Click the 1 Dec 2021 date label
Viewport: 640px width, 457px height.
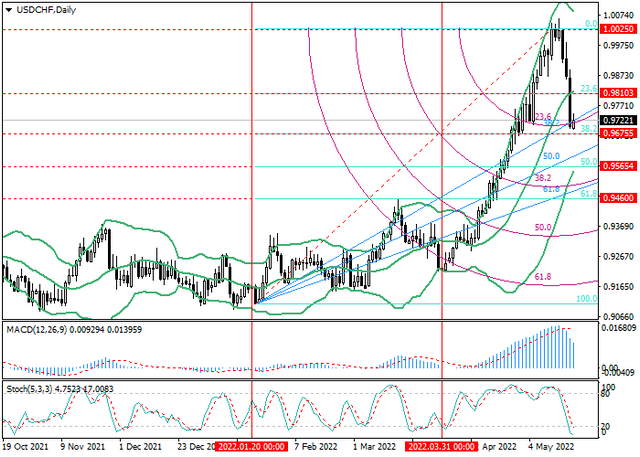[139, 446]
